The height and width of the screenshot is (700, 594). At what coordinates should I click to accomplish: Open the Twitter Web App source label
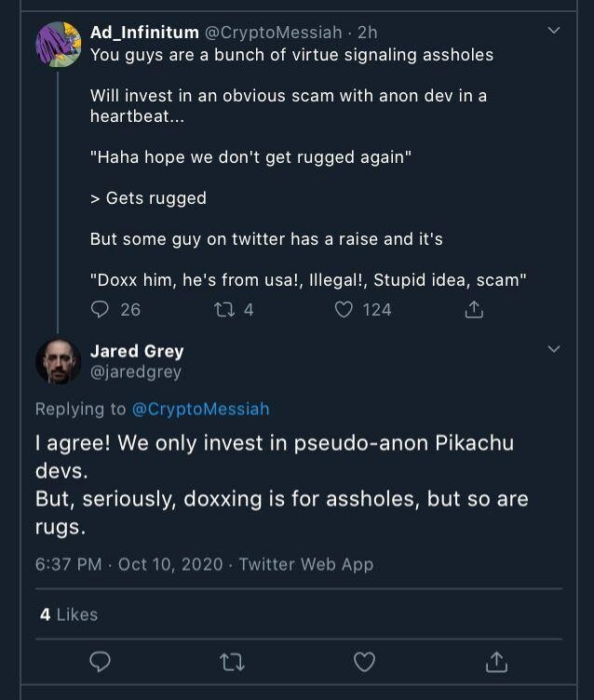[306, 564]
